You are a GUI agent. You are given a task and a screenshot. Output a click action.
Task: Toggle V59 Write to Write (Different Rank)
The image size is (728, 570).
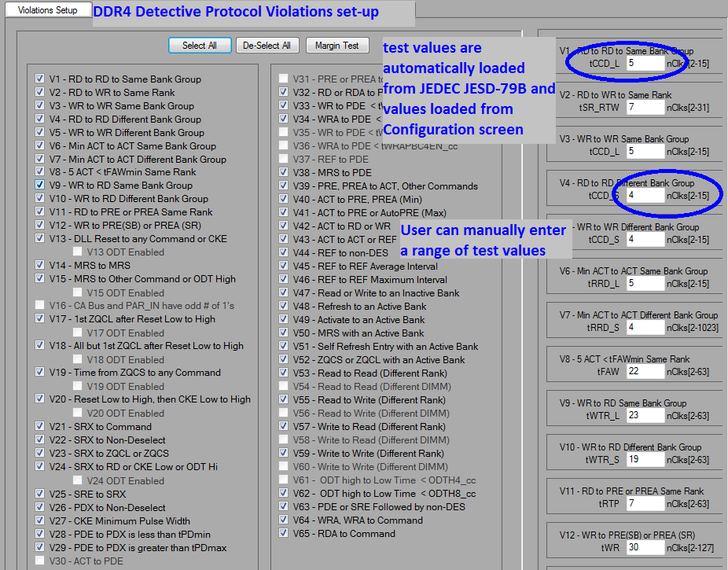tap(283, 453)
